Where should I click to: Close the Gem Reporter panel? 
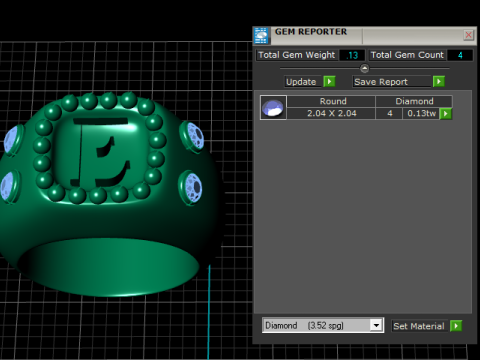(468, 35)
